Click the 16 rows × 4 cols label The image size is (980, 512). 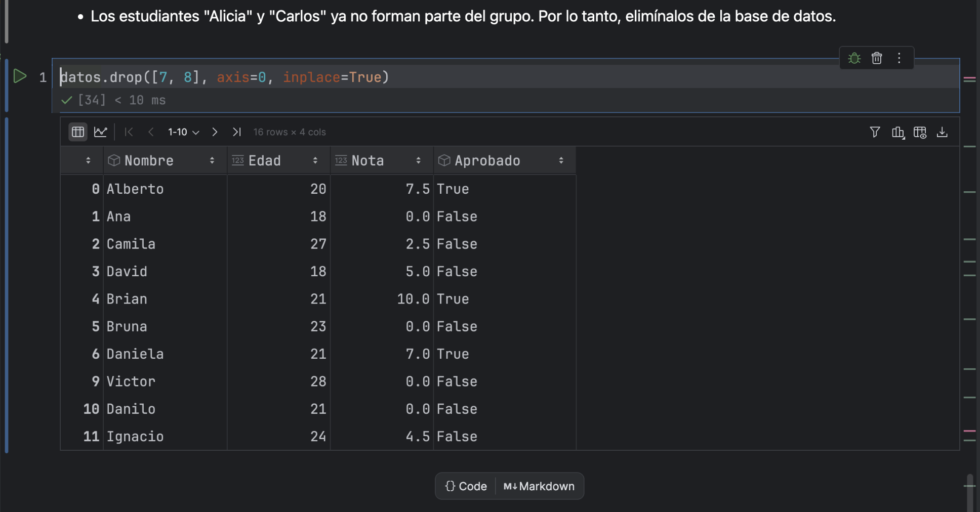[x=290, y=132]
